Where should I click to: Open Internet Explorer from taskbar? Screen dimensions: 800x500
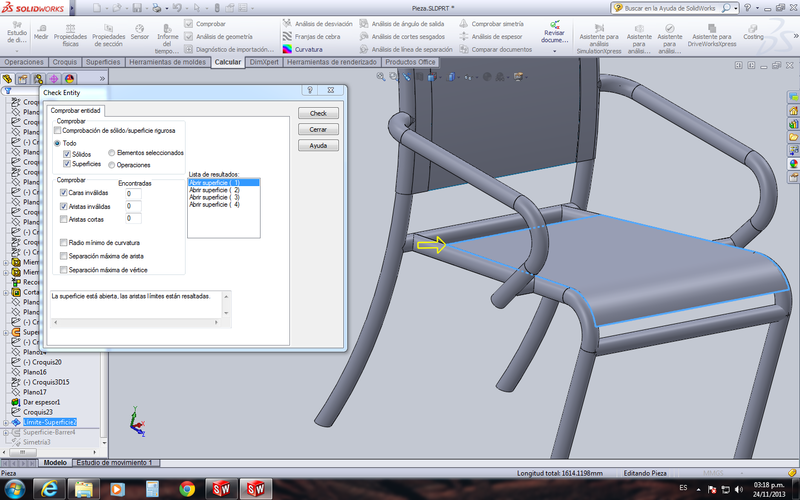point(49,489)
